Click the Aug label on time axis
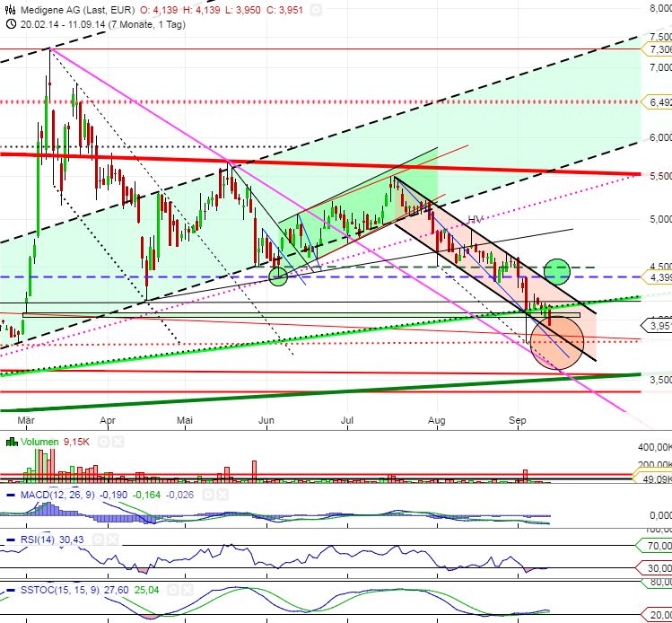This screenshot has height=623, width=672. tap(437, 421)
